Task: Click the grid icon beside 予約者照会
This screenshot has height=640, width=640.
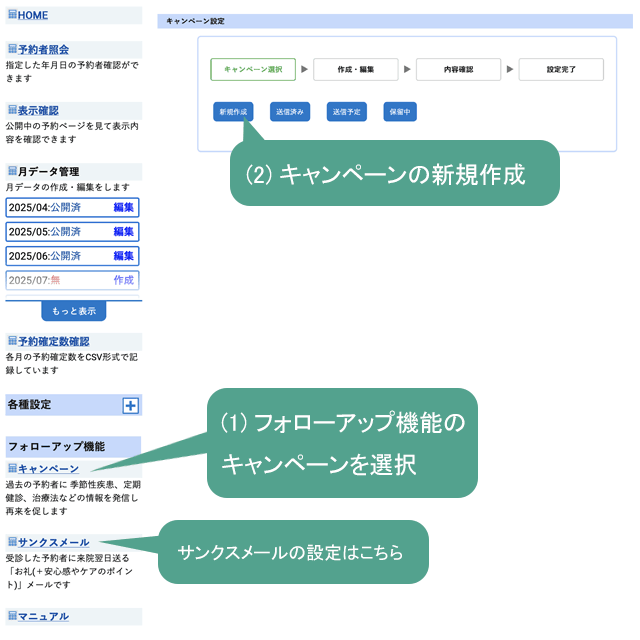Action: (x=13, y=49)
